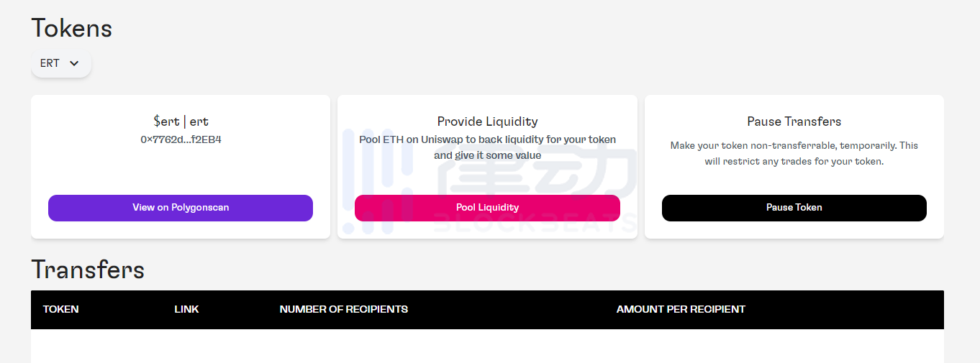Screen dimensions: 980x363
Task: Select the $ert | ert token title
Action: (x=181, y=121)
